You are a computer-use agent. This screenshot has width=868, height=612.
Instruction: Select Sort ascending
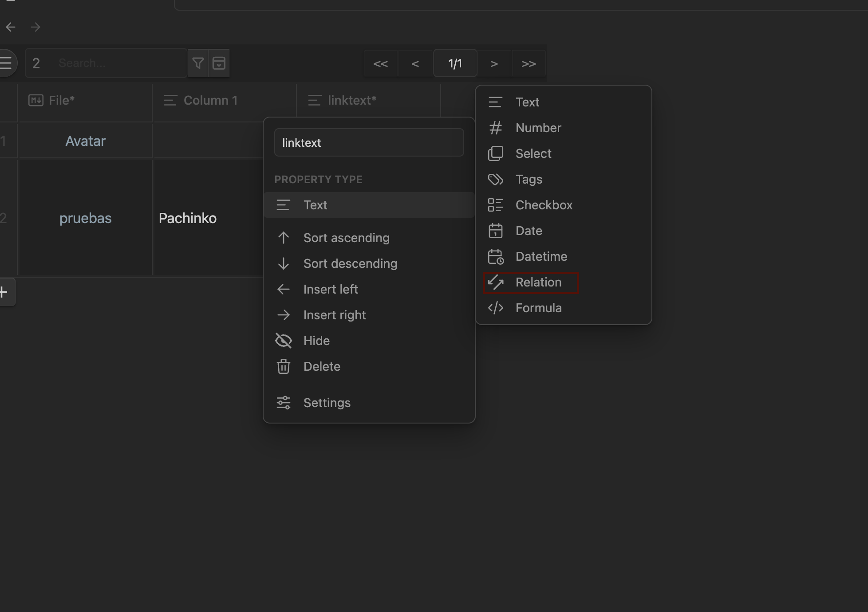tap(346, 238)
